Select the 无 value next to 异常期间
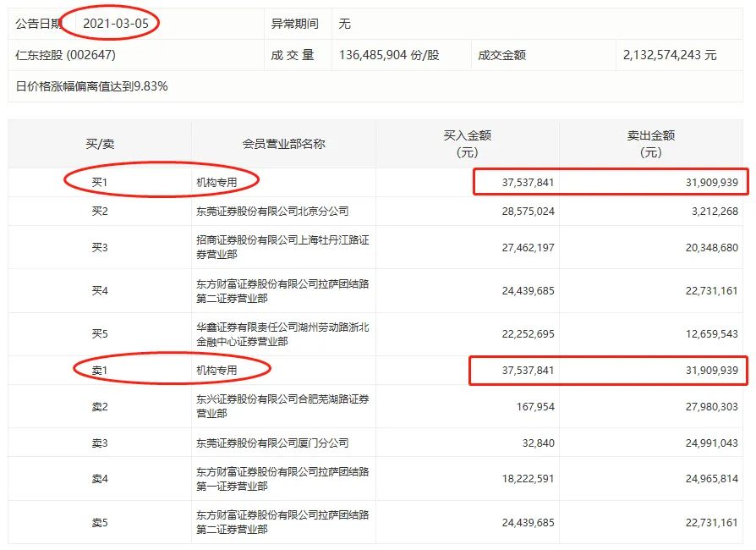Image resolution: width=756 pixels, height=550 pixels. coord(344,23)
